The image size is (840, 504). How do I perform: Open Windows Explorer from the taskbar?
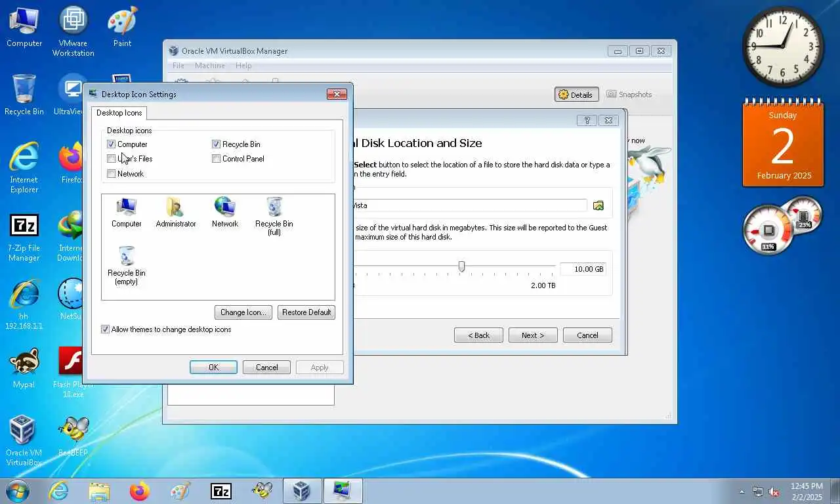point(99,491)
